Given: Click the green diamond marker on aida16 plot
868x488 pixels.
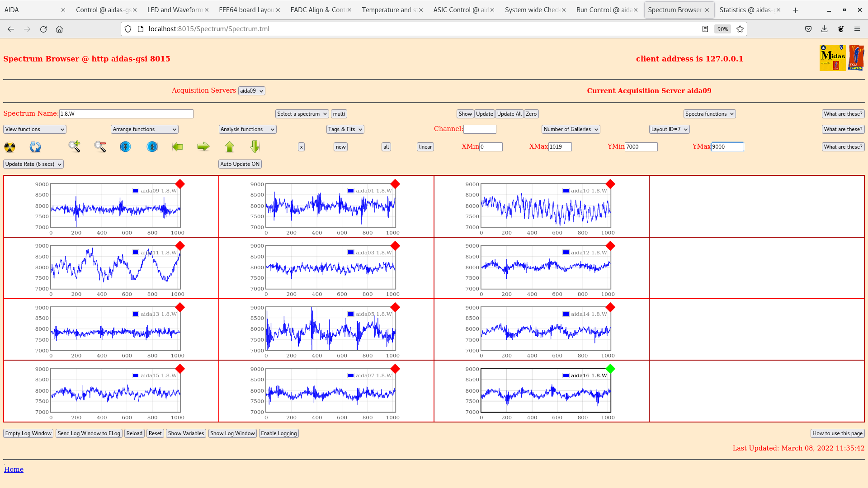Looking at the screenshot, I should pos(610,369).
